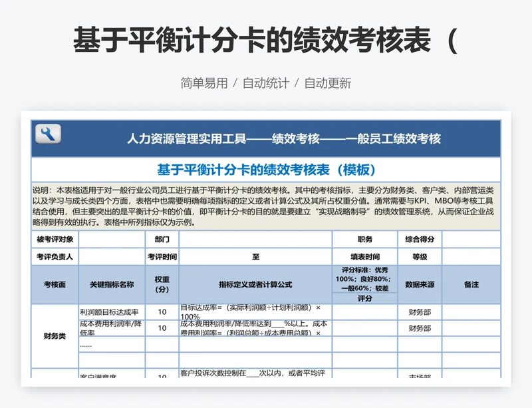Click '指标定义或者计算公式' column header
The width and height of the screenshot is (532, 408).
click(x=255, y=285)
